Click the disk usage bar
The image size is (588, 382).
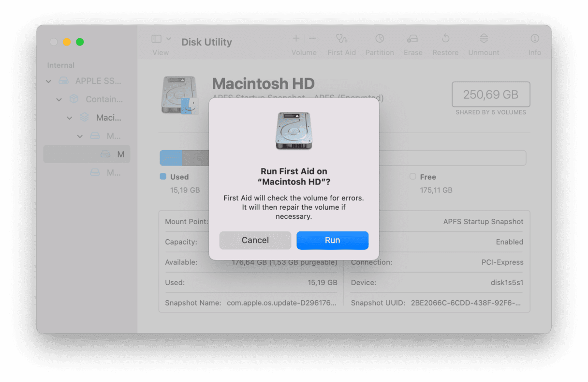click(343, 158)
